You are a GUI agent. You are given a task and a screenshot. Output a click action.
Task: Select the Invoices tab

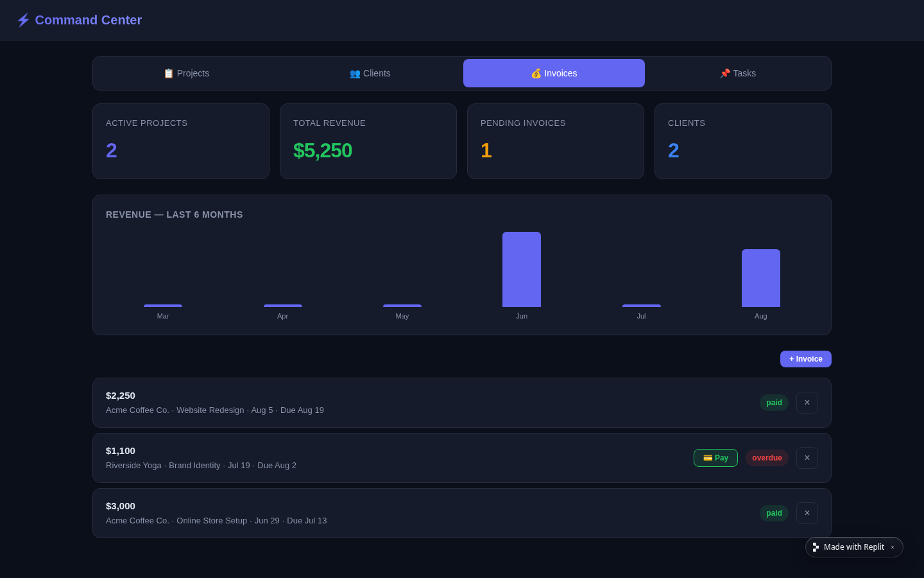554,73
